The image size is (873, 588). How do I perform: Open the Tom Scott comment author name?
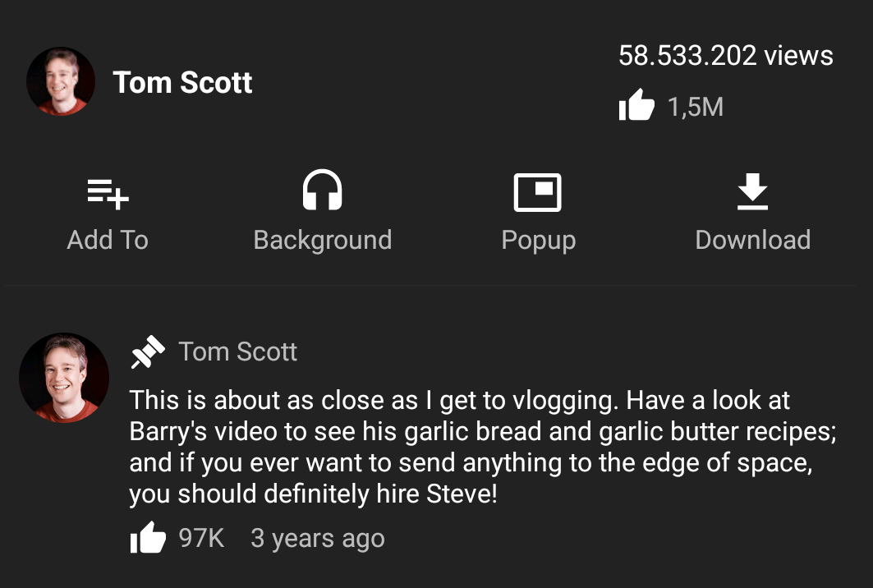(x=237, y=352)
